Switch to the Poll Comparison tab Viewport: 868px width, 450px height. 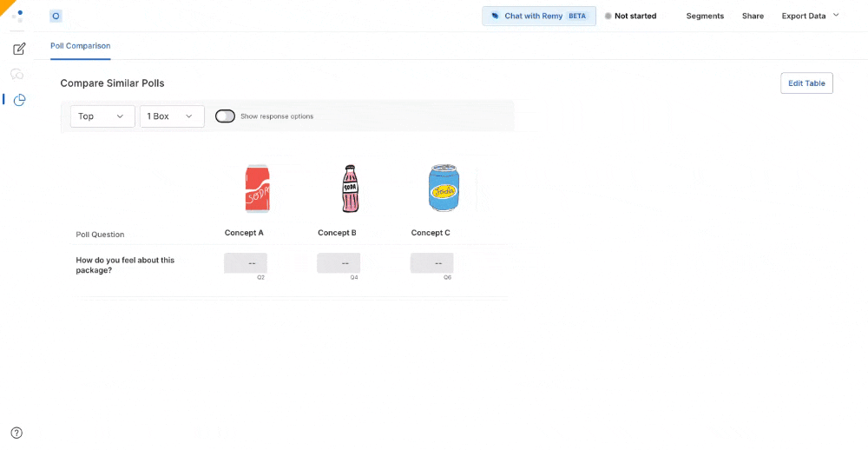tap(80, 46)
